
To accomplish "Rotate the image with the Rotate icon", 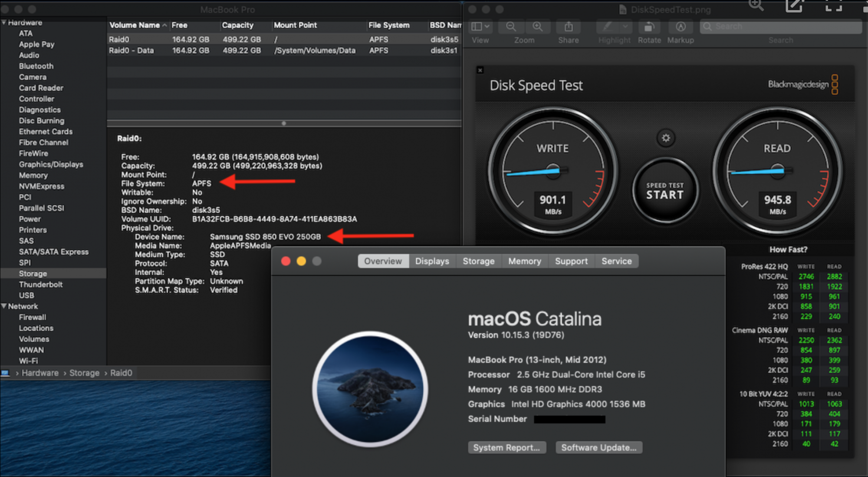I will 649,27.
